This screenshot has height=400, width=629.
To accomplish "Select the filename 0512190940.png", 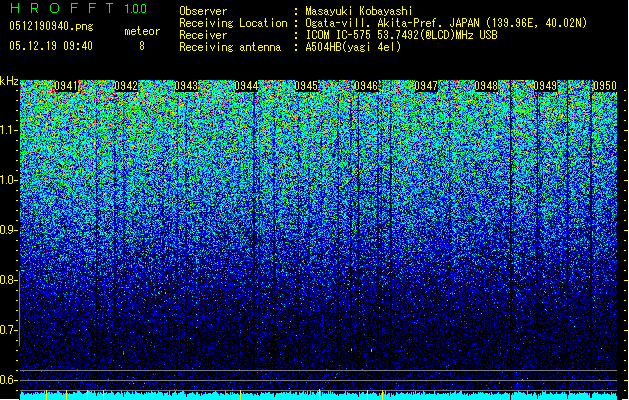I will tap(51, 27).
